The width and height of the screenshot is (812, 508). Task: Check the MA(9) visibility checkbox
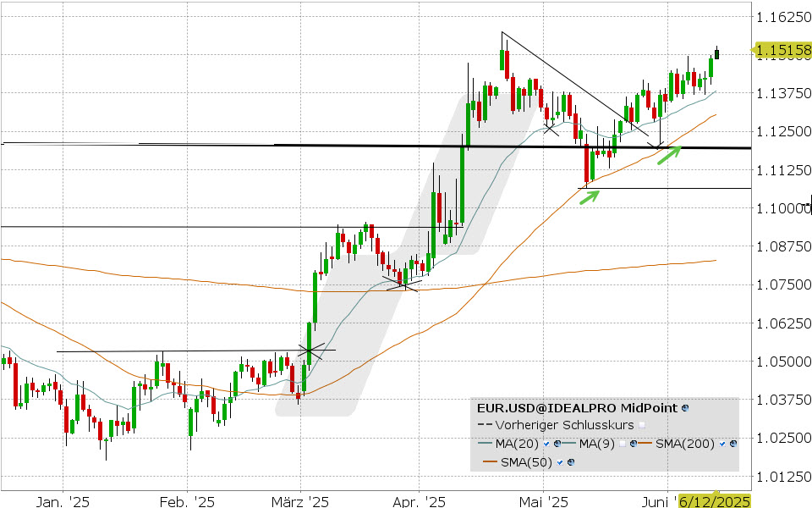point(623,444)
